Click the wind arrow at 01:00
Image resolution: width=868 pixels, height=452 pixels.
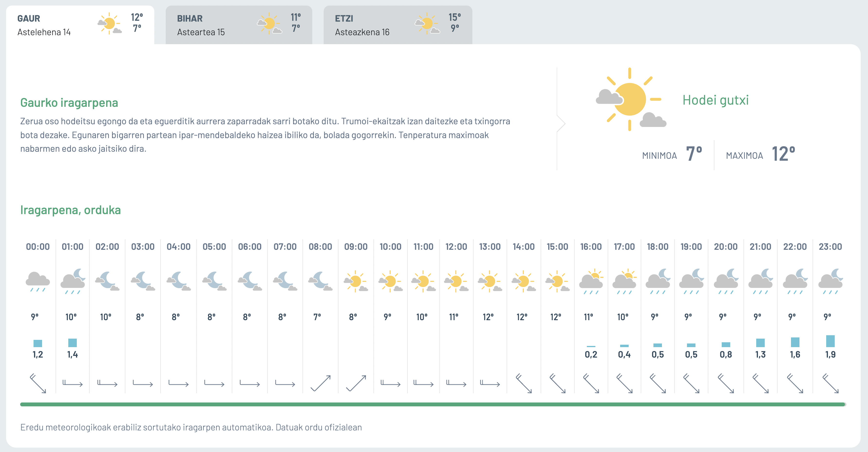(73, 383)
